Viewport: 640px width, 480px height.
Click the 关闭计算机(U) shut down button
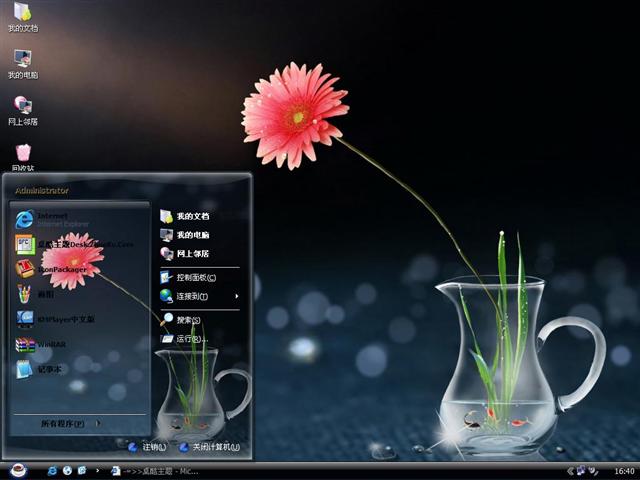pyautogui.click(x=209, y=447)
